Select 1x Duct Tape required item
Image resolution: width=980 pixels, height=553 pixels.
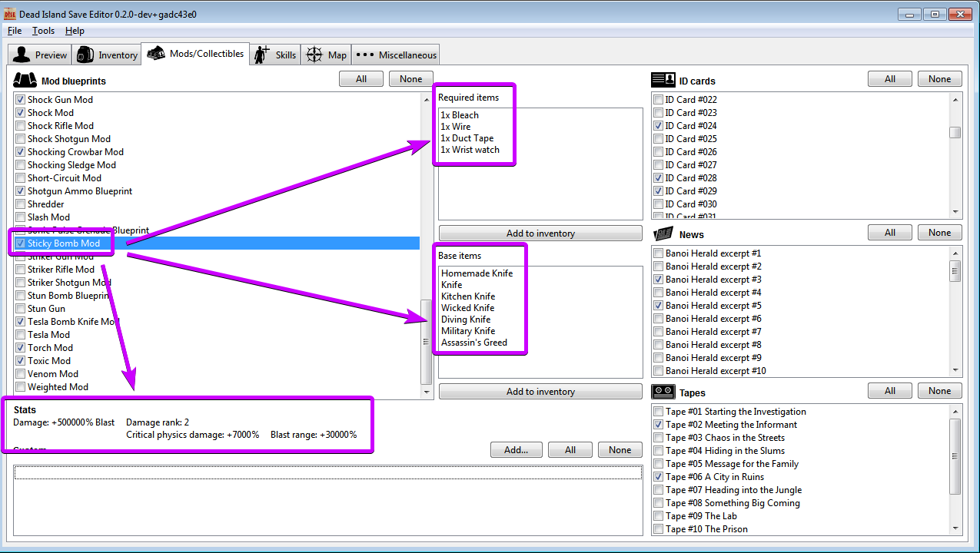click(467, 138)
